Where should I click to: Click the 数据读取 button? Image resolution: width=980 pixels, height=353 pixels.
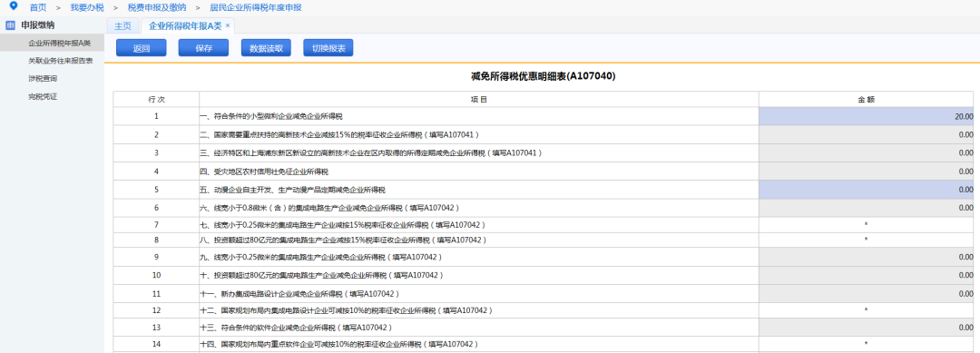(266, 48)
